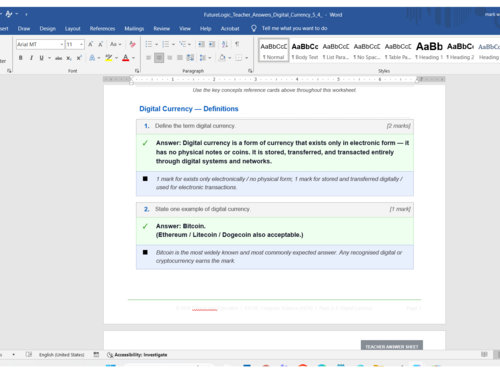Apply Numbering list
The image size is (500, 375).
tap(165, 44)
